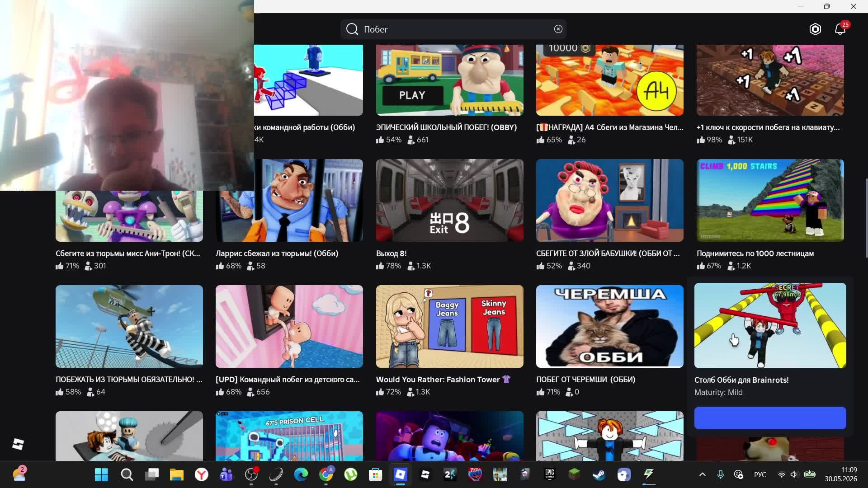Click the Maturity: Mild label

(718, 392)
